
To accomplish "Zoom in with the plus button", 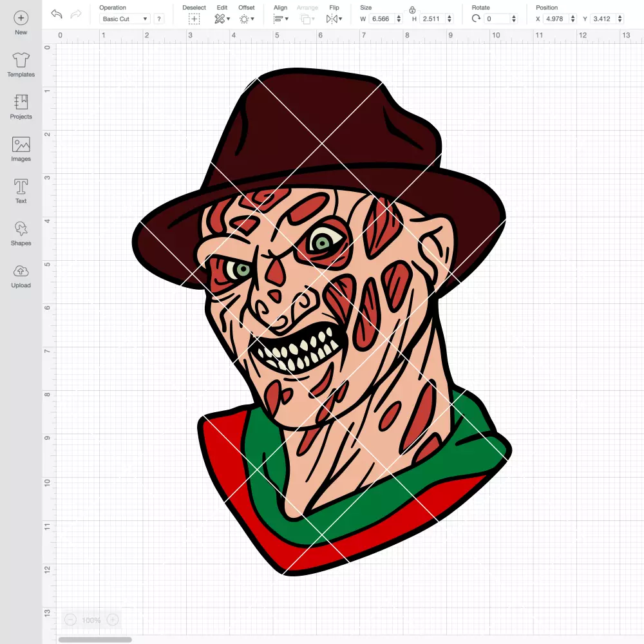I will (x=113, y=620).
